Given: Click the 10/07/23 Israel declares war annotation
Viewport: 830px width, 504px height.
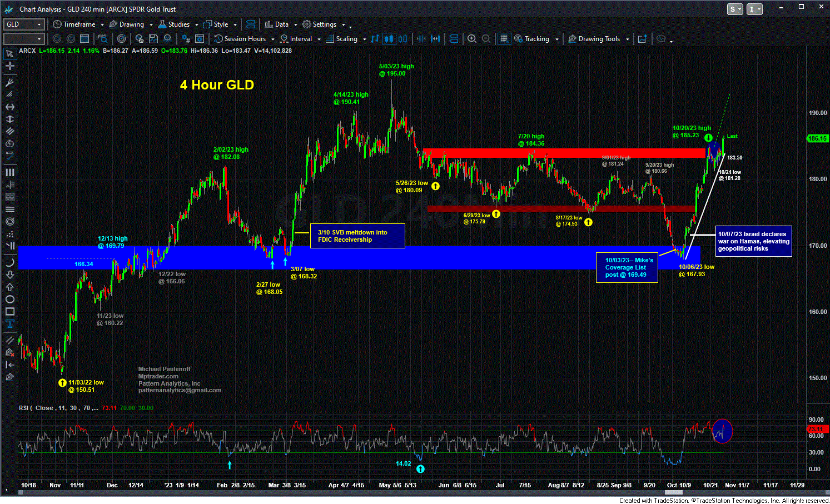Looking at the screenshot, I should (753, 242).
